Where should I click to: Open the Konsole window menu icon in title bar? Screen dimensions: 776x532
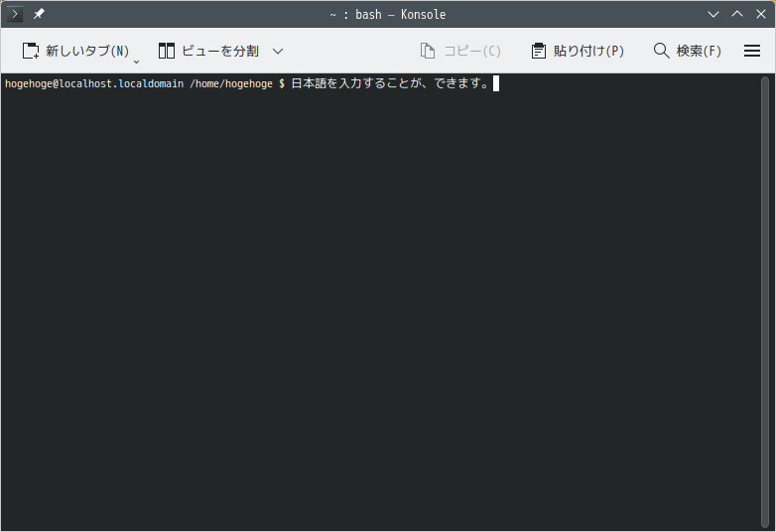click(14, 14)
